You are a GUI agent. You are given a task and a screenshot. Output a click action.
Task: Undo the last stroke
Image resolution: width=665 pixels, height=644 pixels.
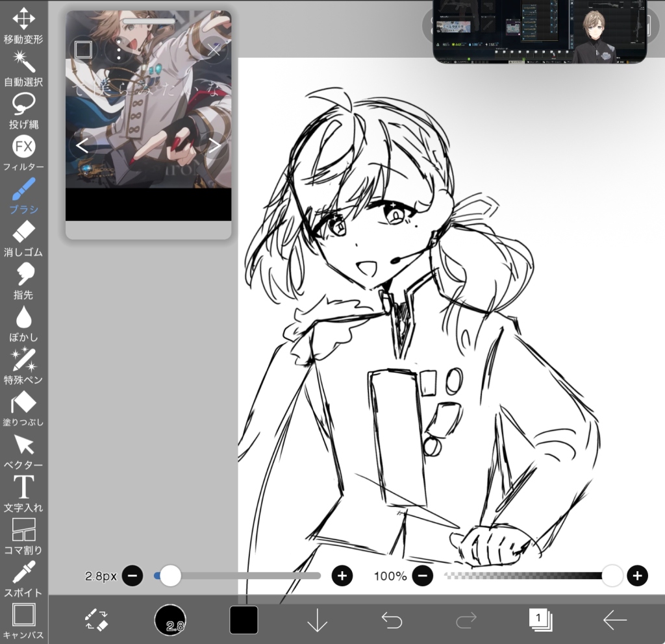coord(392,621)
